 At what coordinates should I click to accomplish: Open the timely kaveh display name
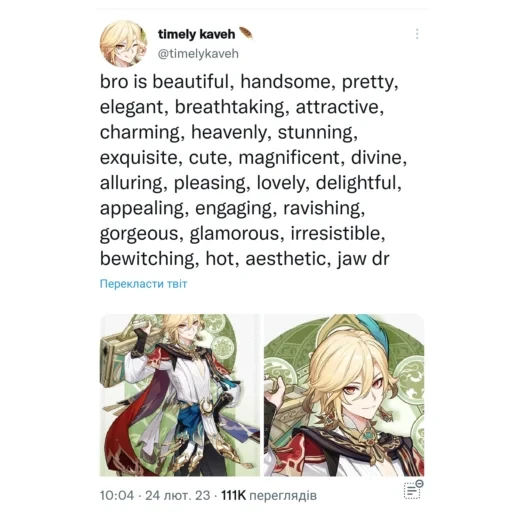[196, 34]
